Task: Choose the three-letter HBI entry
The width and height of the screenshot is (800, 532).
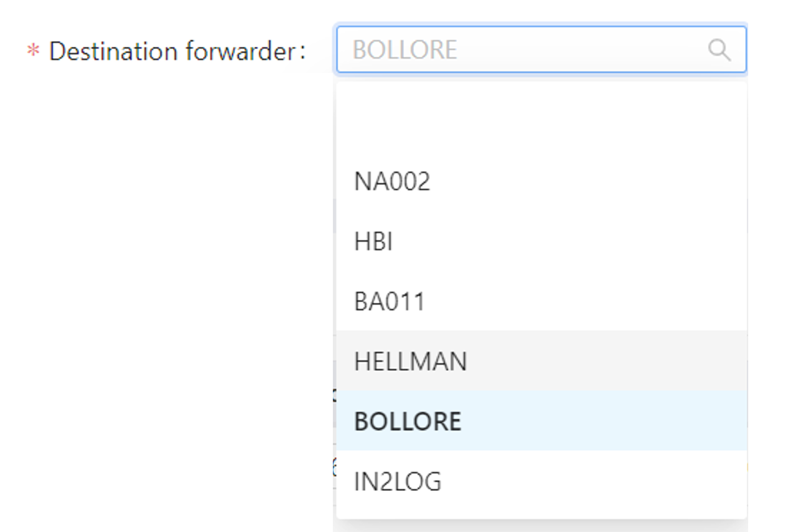Action: (x=373, y=242)
